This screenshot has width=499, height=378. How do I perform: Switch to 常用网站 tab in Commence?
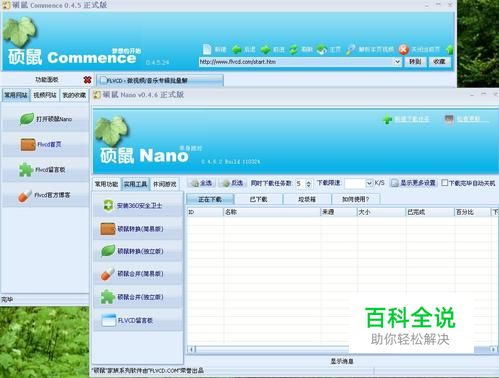[x=16, y=95]
